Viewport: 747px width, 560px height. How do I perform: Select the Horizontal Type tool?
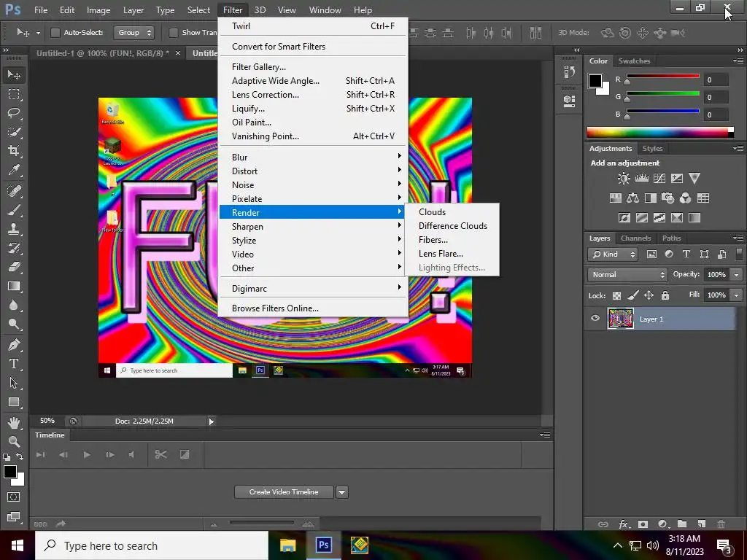[x=14, y=364]
